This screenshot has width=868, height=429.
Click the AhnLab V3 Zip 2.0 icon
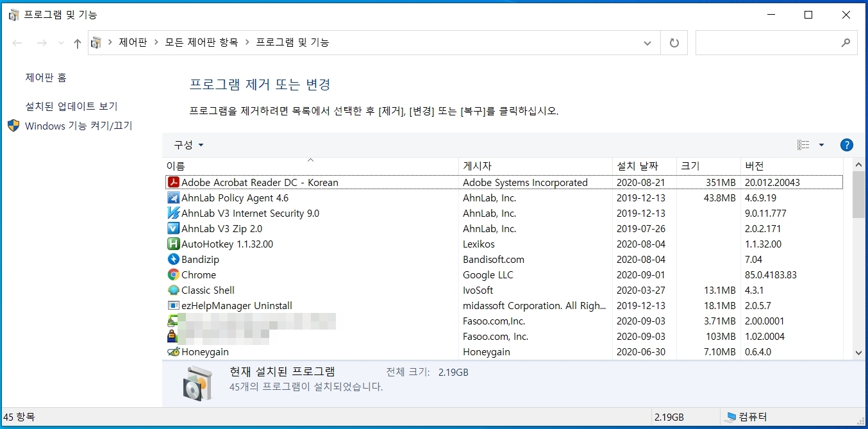[x=173, y=229]
